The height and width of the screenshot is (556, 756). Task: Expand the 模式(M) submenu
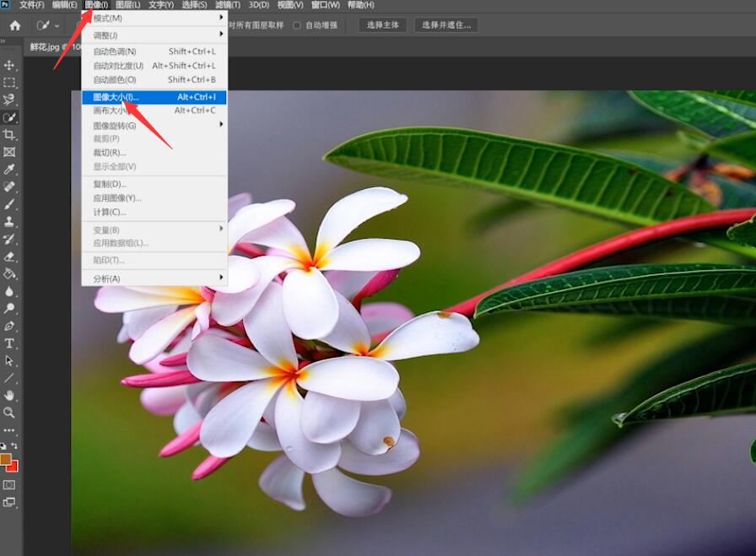(154, 19)
